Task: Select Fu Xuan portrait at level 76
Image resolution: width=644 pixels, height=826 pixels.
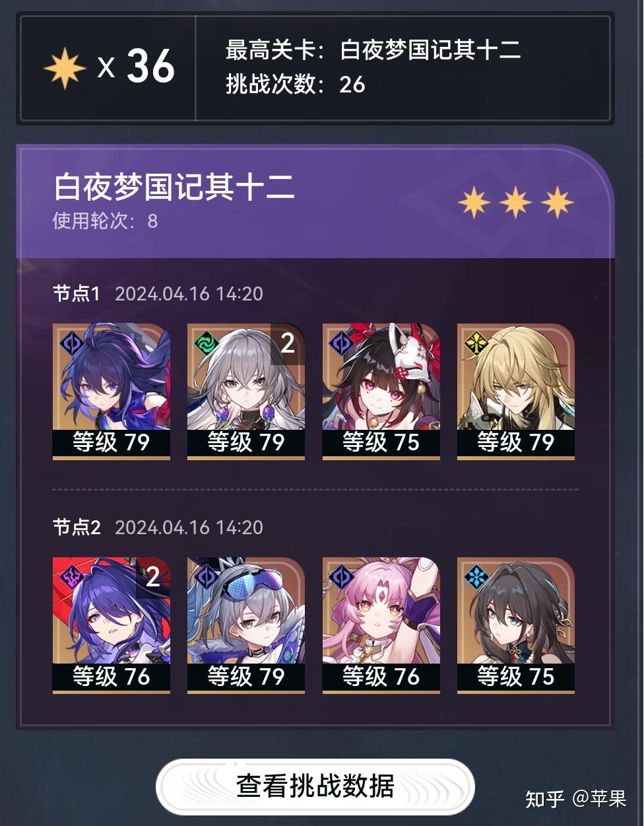Action: point(381,625)
